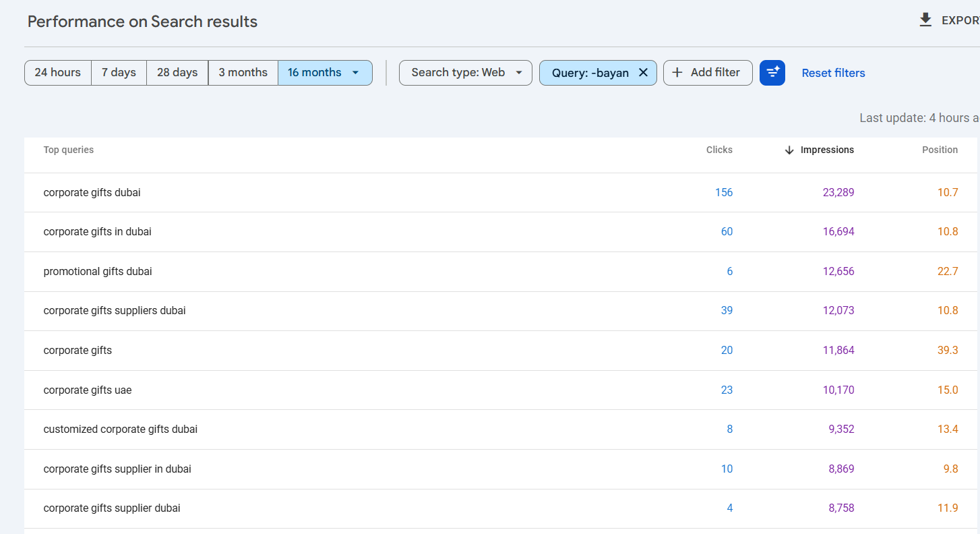Select the 3 months date range
The height and width of the screenshot is (534, 980).
click(243, 73)
